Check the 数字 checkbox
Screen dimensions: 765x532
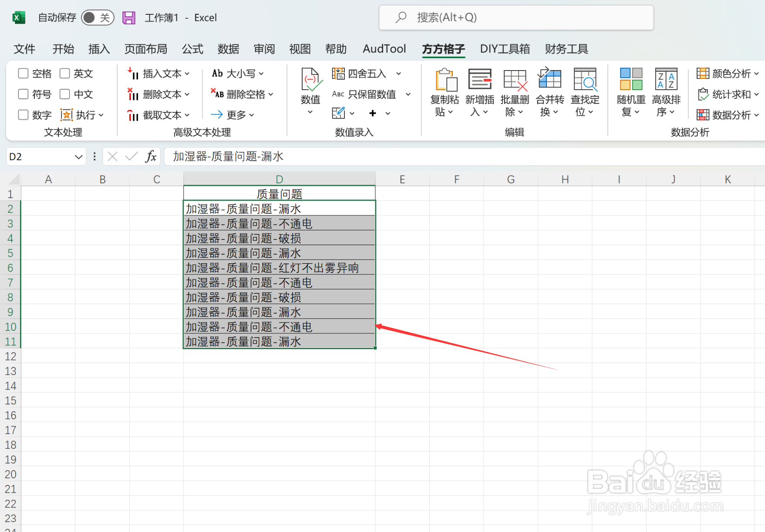click(23, 115)
